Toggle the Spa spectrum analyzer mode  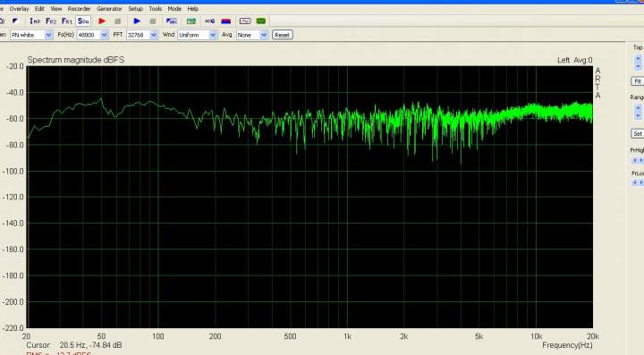click(83, 21)
